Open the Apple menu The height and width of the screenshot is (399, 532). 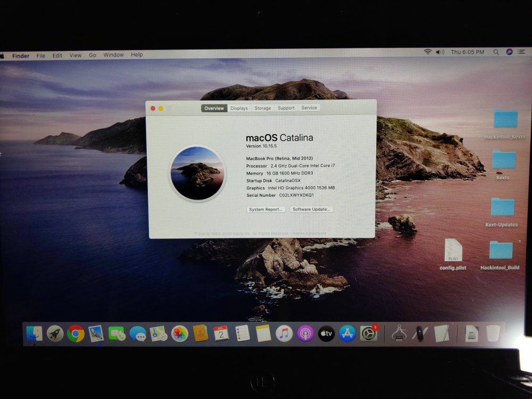[2, 56]
